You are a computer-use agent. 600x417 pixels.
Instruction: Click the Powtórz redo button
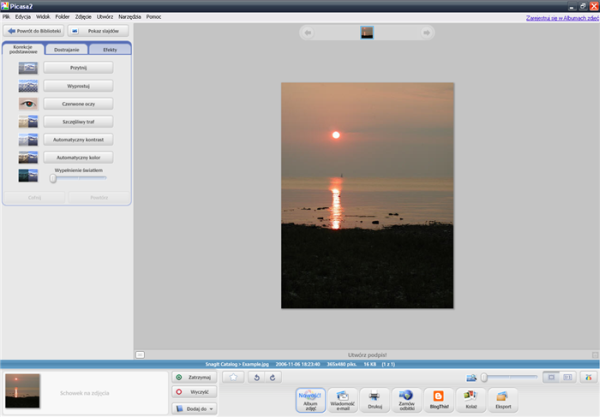[99, 197]
